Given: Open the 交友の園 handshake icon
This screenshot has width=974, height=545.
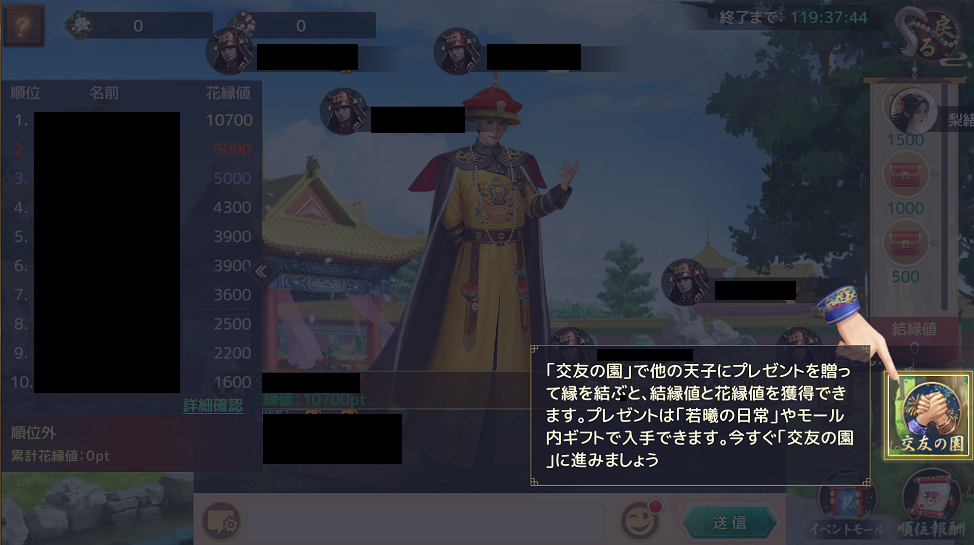Looking at the screenshot, I should [x=929, y=414].
